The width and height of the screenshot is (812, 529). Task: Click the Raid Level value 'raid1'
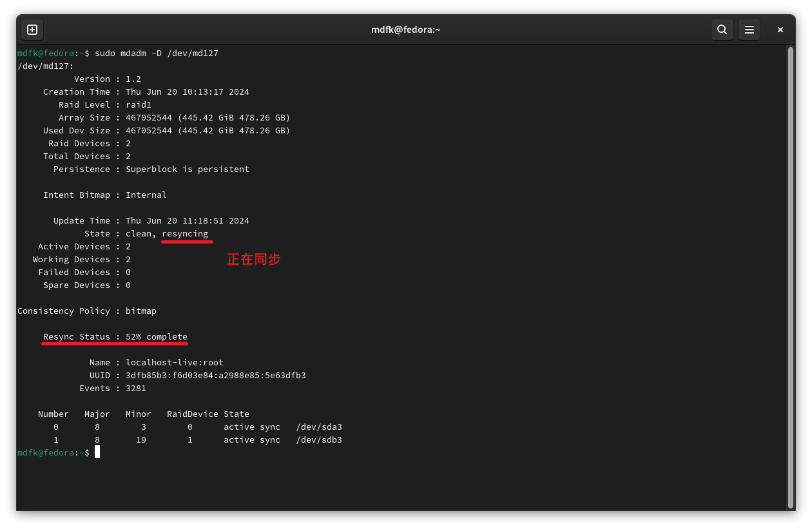(x=139, y=104)
